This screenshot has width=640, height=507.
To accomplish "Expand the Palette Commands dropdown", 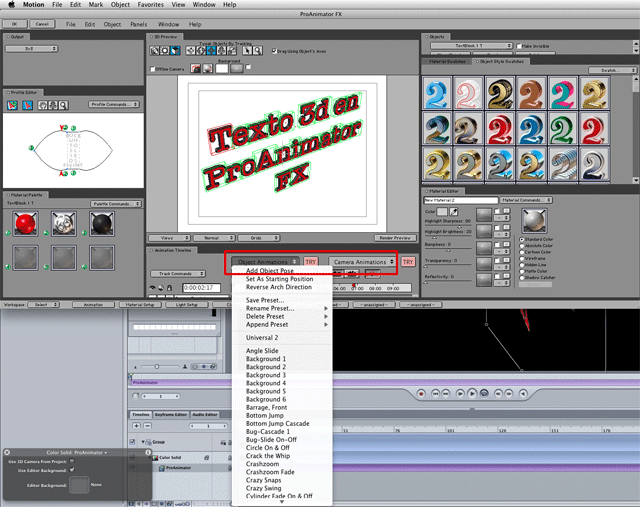I will tap(116, 202).
